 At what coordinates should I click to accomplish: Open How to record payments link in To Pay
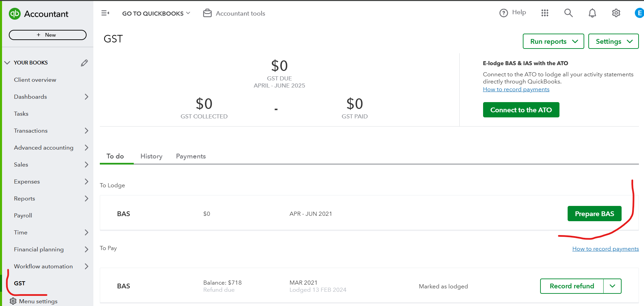[605, 249]
